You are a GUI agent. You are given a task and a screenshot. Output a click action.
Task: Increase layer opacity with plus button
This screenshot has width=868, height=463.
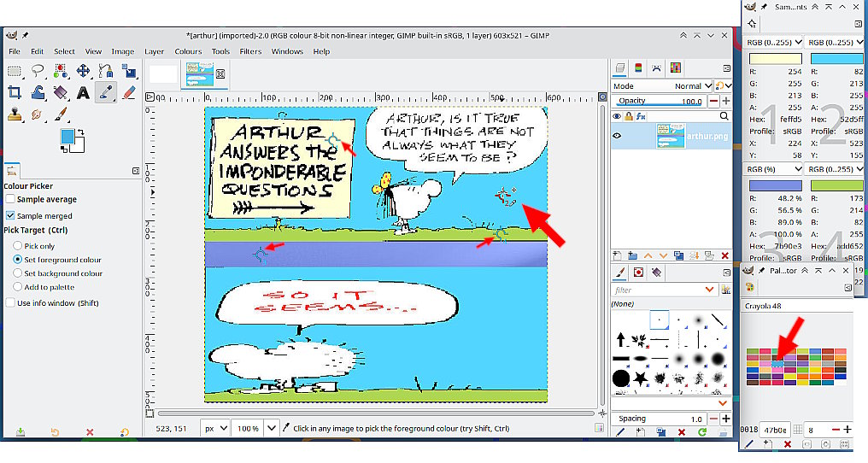(725, 101)
